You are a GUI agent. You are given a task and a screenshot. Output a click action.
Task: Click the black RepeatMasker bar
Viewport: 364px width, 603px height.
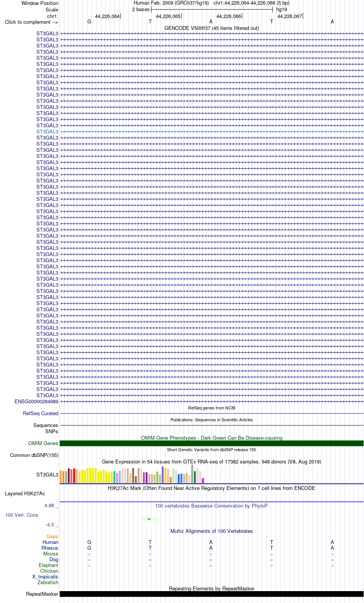coord(212,594)
